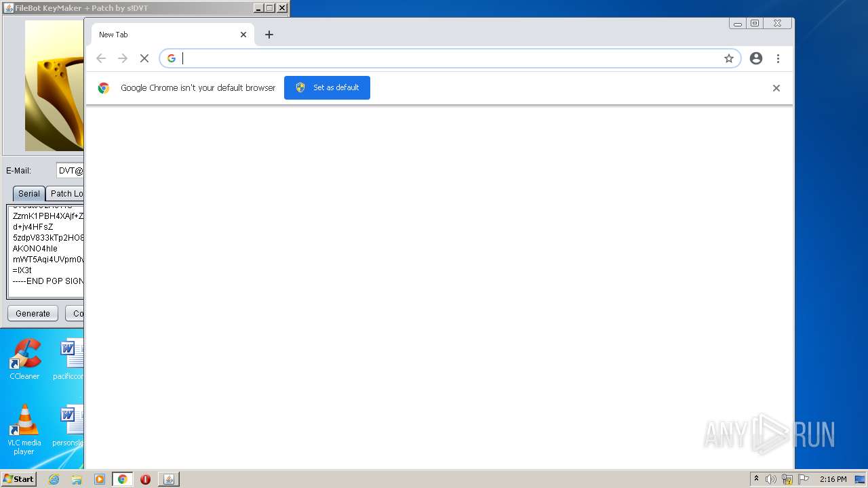Open the CCleaner desktop shortcut
Screen dimensions: 868x488
[24, 359]
